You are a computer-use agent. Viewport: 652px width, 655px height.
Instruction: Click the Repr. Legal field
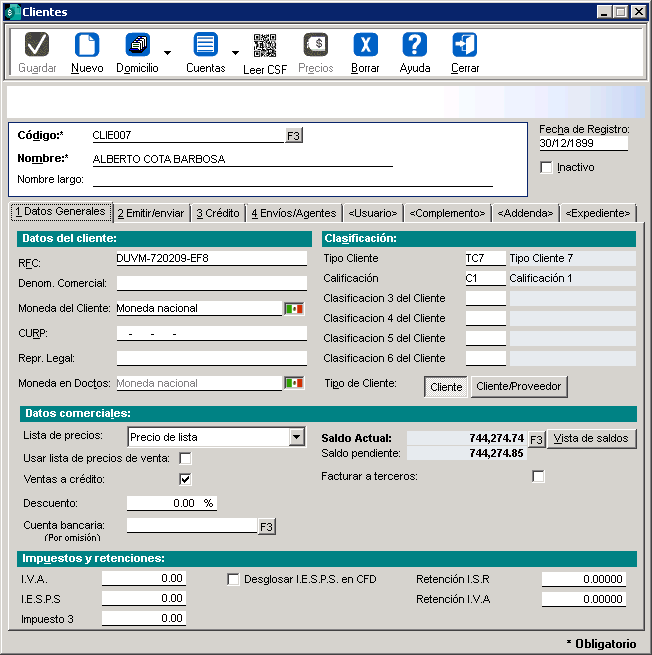pos(212,358)
